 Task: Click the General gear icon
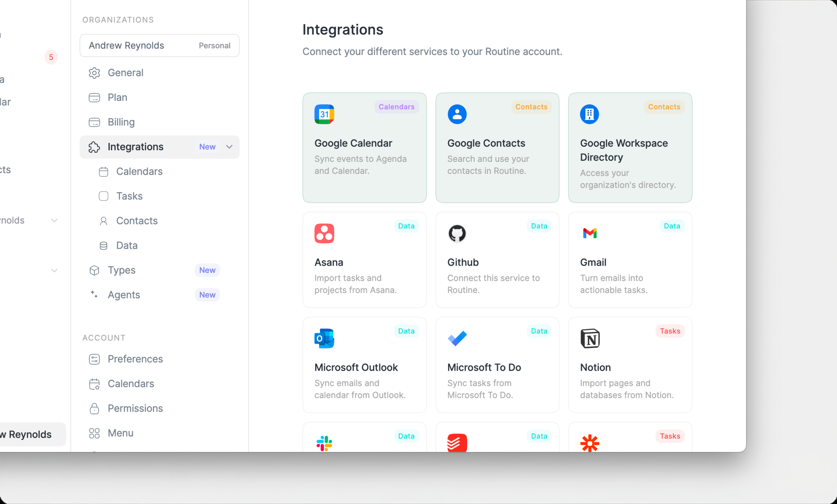[94, 73]
